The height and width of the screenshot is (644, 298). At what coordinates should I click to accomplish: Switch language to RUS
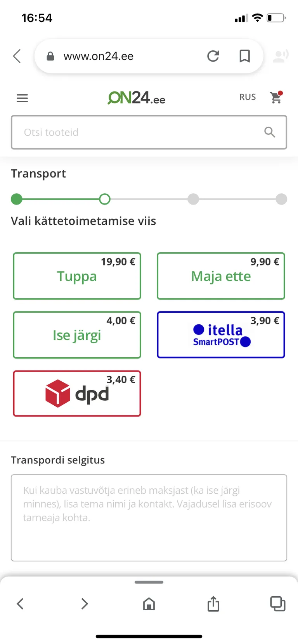(248, 97)
